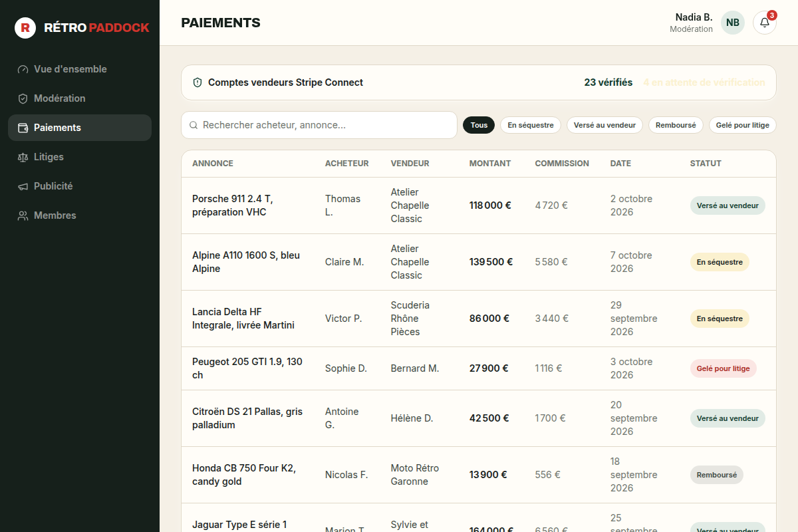Click the gauge icon beside Vue d'ensemble
The image size is (798, 532).
click(x=23, y=69)
